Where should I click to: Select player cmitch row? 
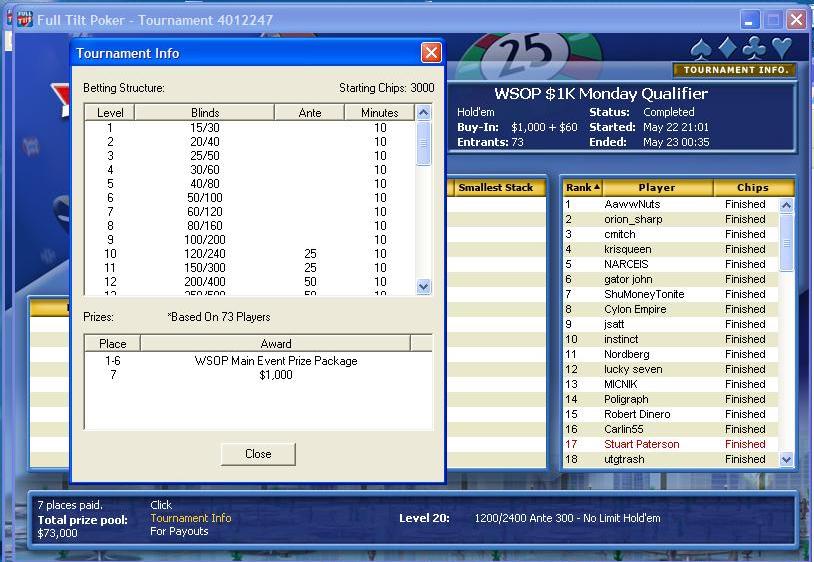point(671,235)
